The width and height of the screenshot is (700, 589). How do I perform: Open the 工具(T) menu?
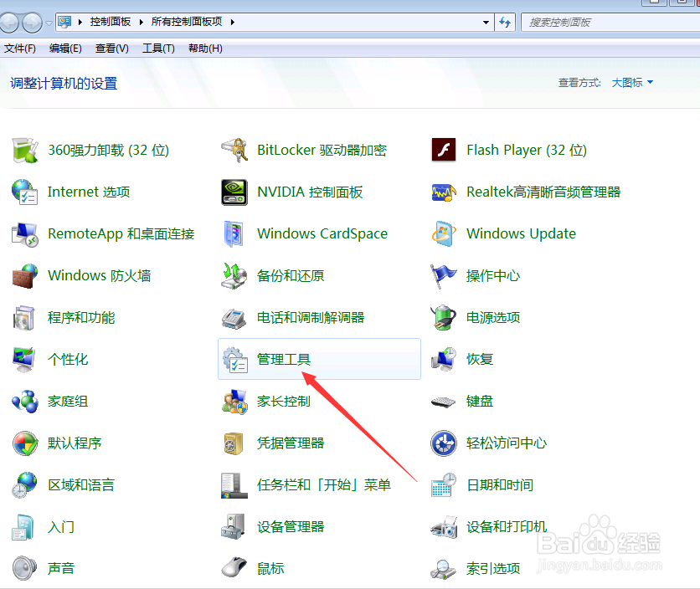pyautogui.click(x=157, y=48)
